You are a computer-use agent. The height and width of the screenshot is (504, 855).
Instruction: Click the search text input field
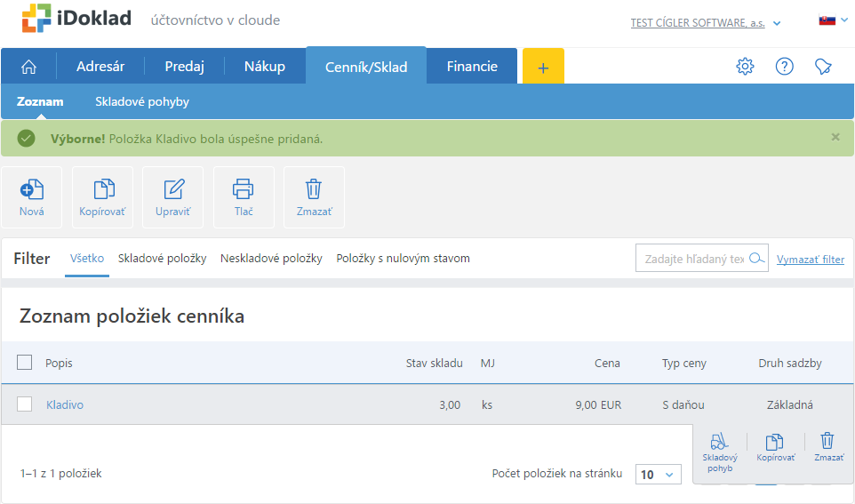point(691,259)
